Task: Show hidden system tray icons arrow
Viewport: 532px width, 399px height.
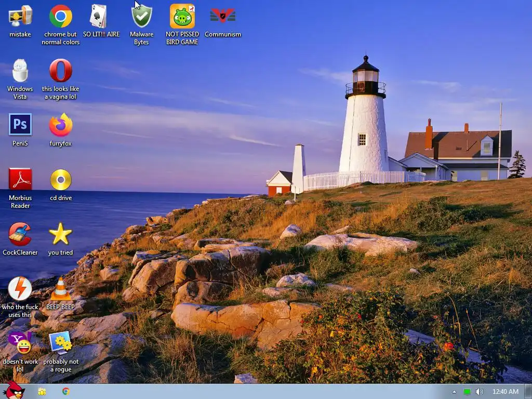Action: pos(454,392)
